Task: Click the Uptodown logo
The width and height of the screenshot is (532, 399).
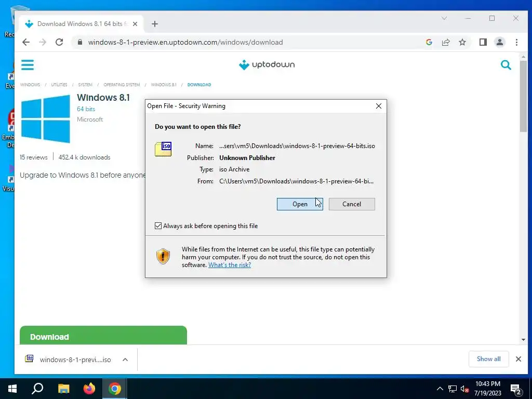Action: point(267,64)
